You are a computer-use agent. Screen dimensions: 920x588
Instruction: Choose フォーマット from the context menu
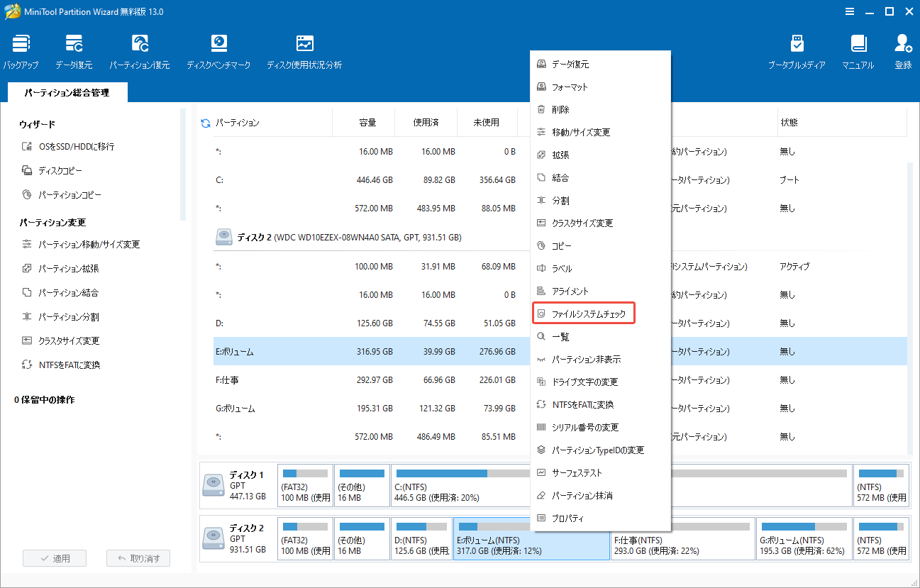pyautogui.click(x=570, y=87)
